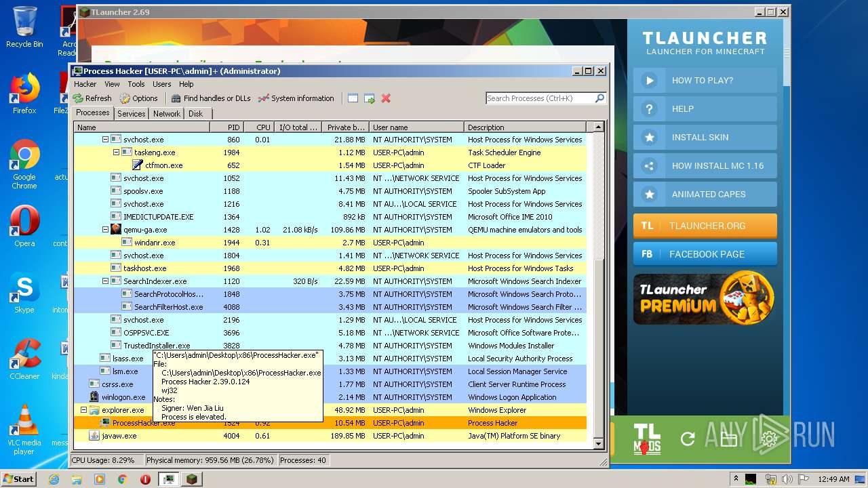Sort by the Private bytes column
Image resolution: width=868 pixels, height=488 pixels.
tap(345, 127)
